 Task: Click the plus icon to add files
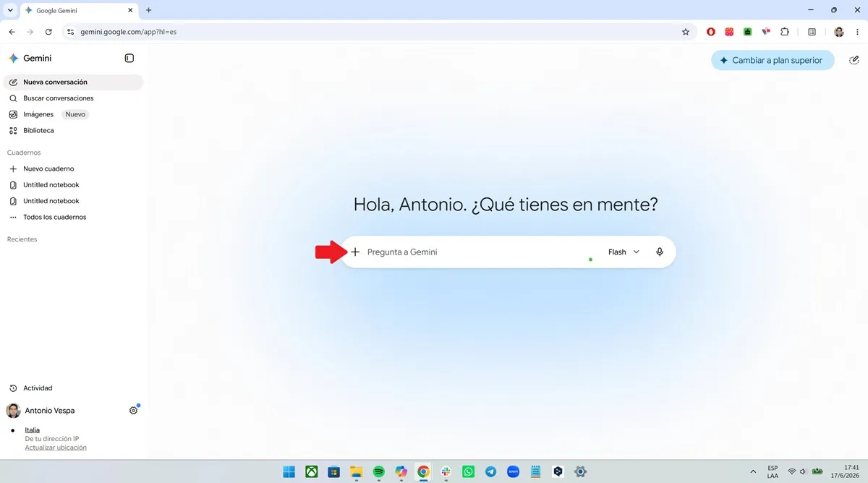tap(355, 252)
